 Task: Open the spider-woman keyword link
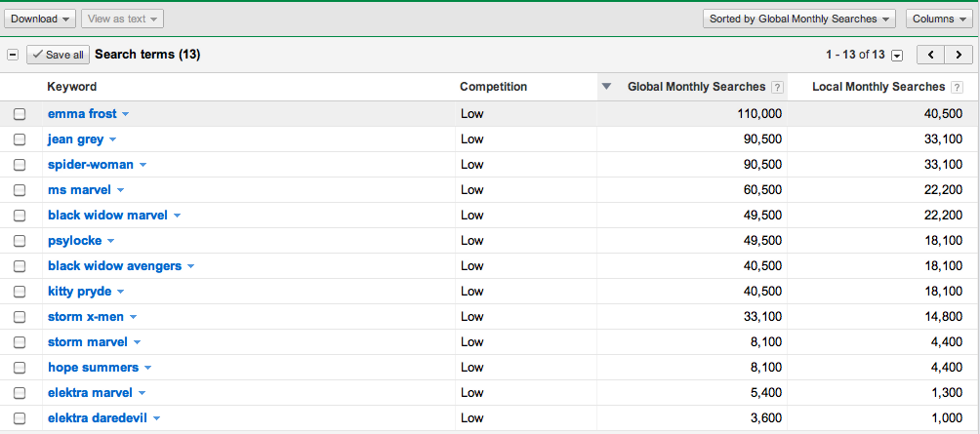pyautogui.click(x=91, y=165)
